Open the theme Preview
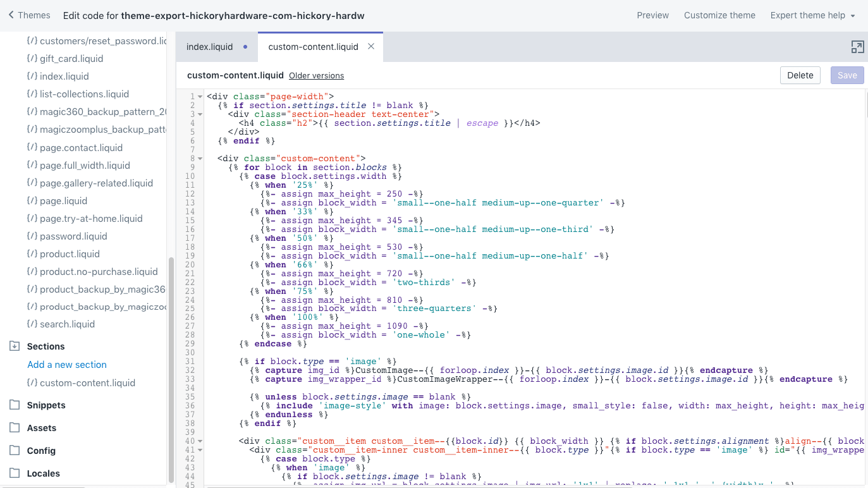The height and width of the screenshot is (488, 868). click(652, 15)
